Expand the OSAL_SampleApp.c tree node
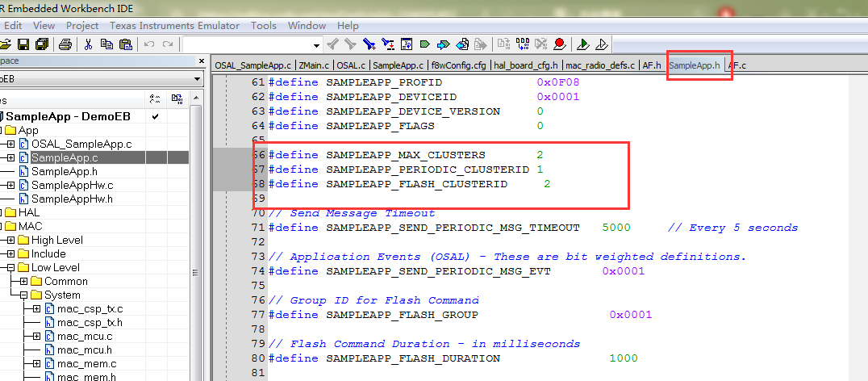Image resolution: width=868 pixels, height=381 pixels. click(x=10, y=144)
